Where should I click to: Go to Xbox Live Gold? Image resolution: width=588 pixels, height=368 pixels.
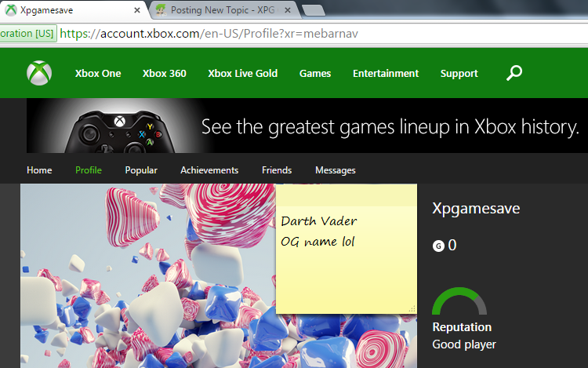[242, 74]
